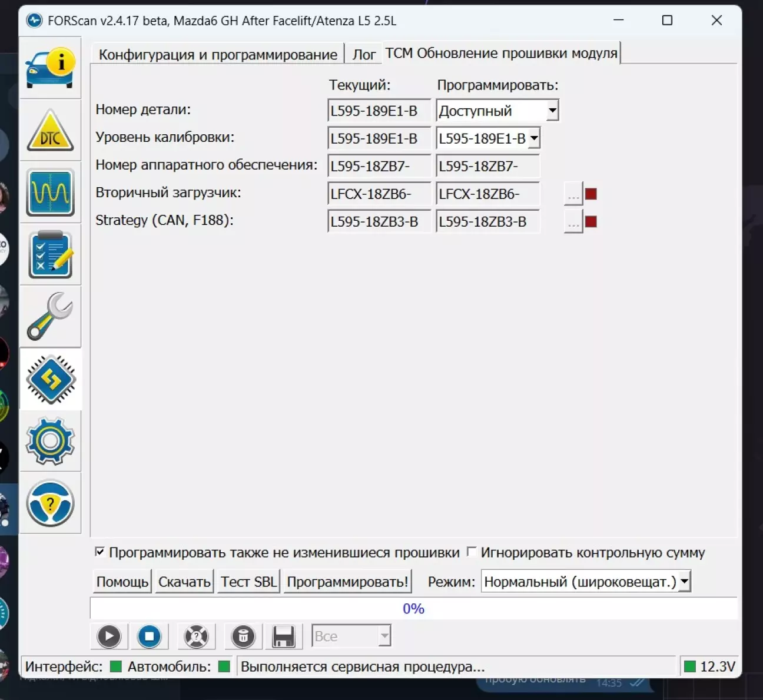Expand the Номер детали Доступный dropdown
This screenshot has width=763, height=700.
pyautogui.click(x=552, y=110)
